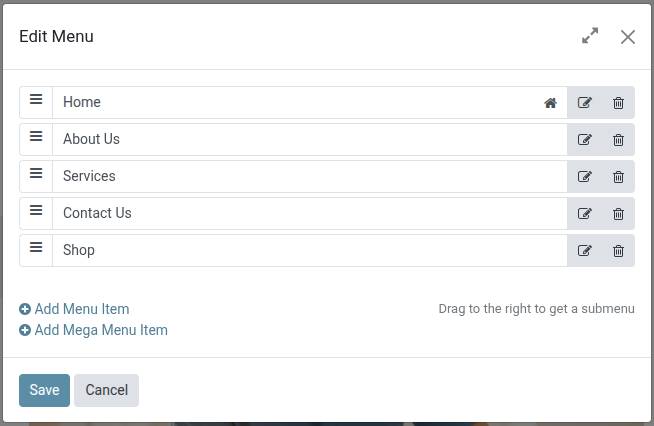
Task: Cancel editing the menu
Action: (x=106, y=390)
